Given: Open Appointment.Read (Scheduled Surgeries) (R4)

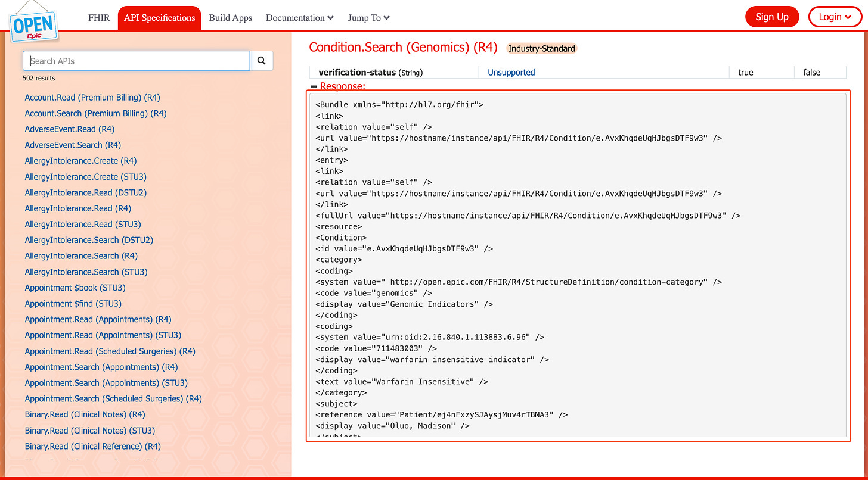Looking at the screenshot, I should pos(110,351).
